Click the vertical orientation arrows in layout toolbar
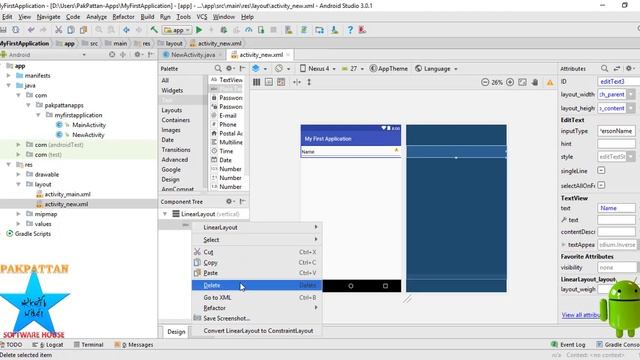The image size is (640, 360). (309, 82)
